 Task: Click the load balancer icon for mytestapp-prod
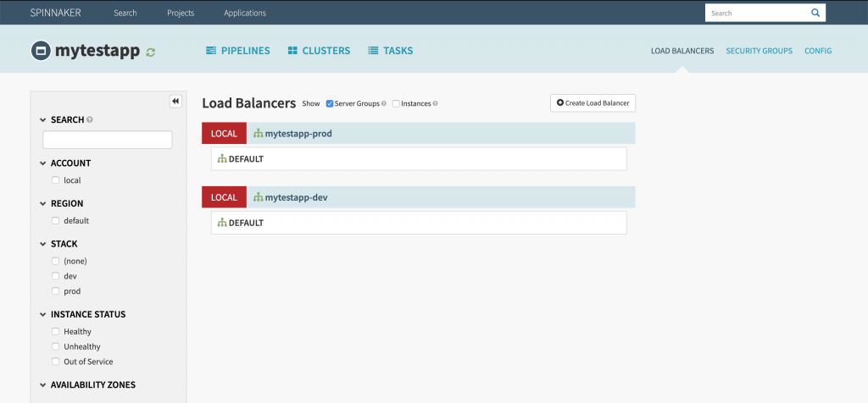click(x=259, y=134)
